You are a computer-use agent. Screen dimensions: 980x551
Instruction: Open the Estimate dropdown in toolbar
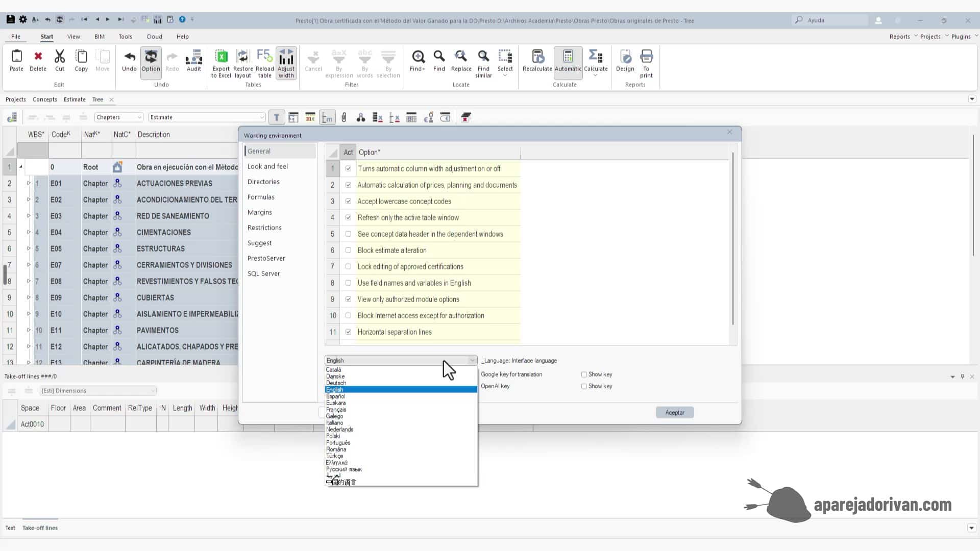pos(207,117)
